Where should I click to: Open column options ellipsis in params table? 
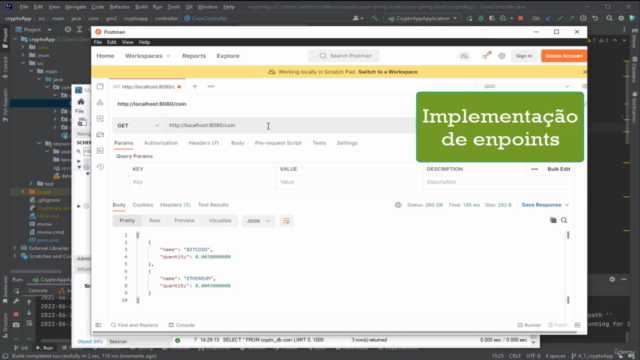click(534, 169)
